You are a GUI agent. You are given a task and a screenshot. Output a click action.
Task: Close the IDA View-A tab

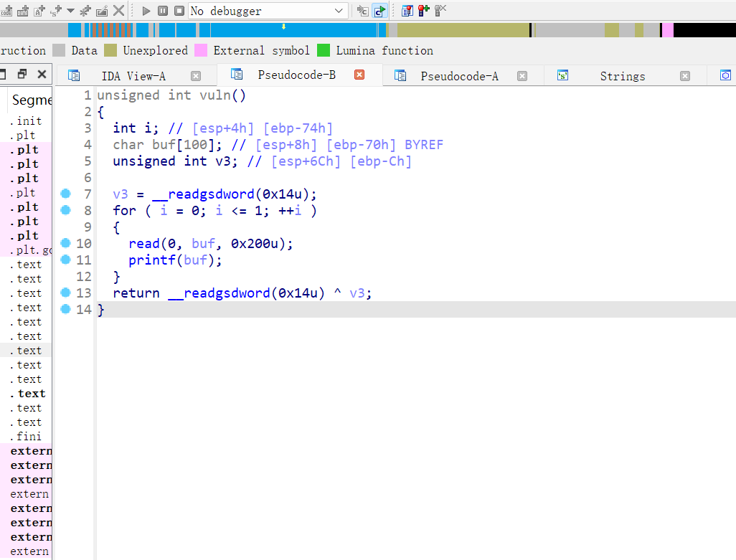click(196, 76)
